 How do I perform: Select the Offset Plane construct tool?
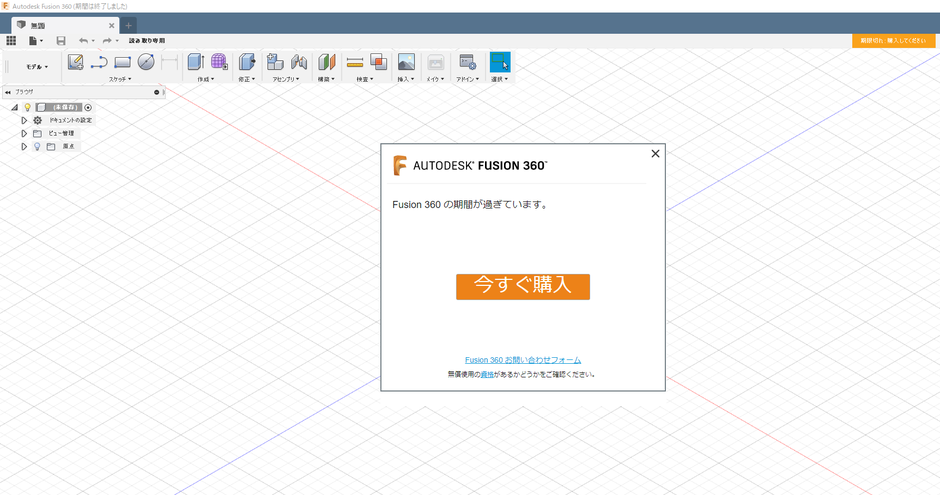327,62
